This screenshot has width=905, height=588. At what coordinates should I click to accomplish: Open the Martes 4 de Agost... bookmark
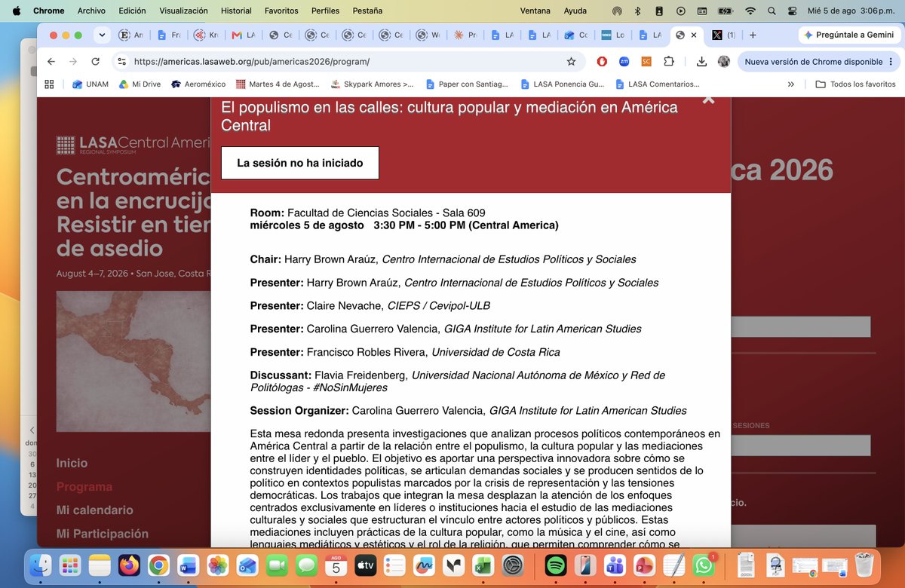278,84
